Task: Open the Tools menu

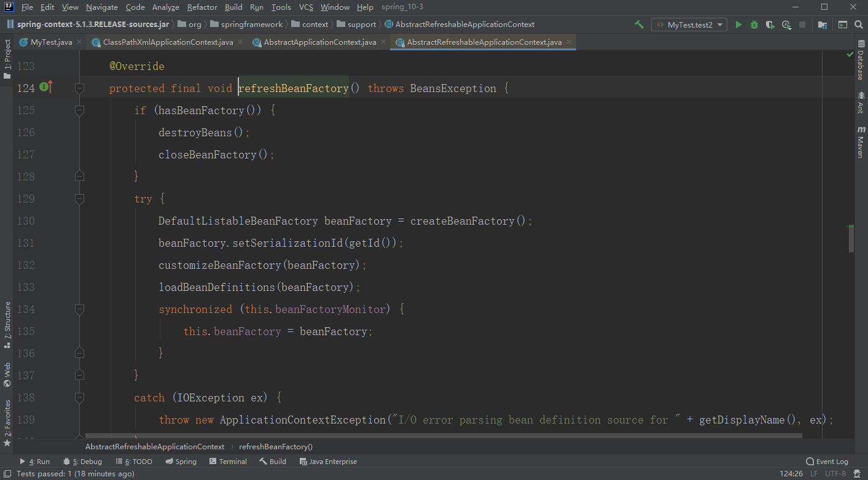Action: 281,7
